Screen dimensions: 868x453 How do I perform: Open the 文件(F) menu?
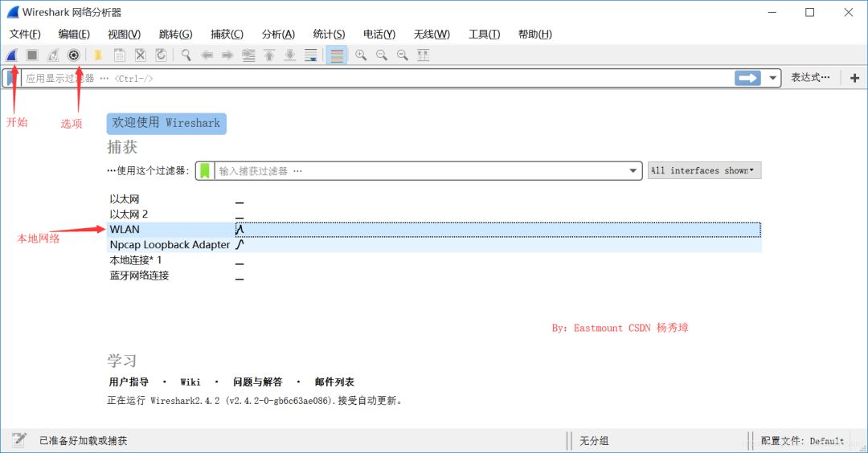(x=25, y=35)
